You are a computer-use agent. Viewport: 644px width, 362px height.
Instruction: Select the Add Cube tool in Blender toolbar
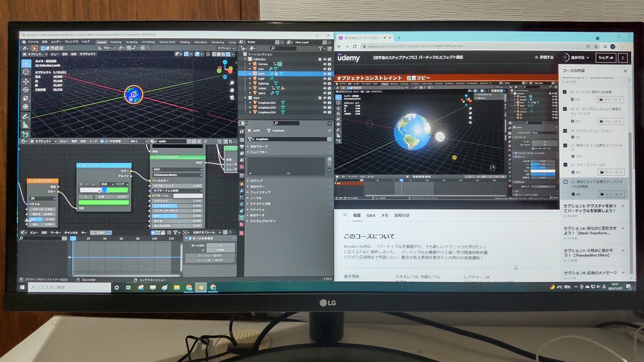point(25,134)
